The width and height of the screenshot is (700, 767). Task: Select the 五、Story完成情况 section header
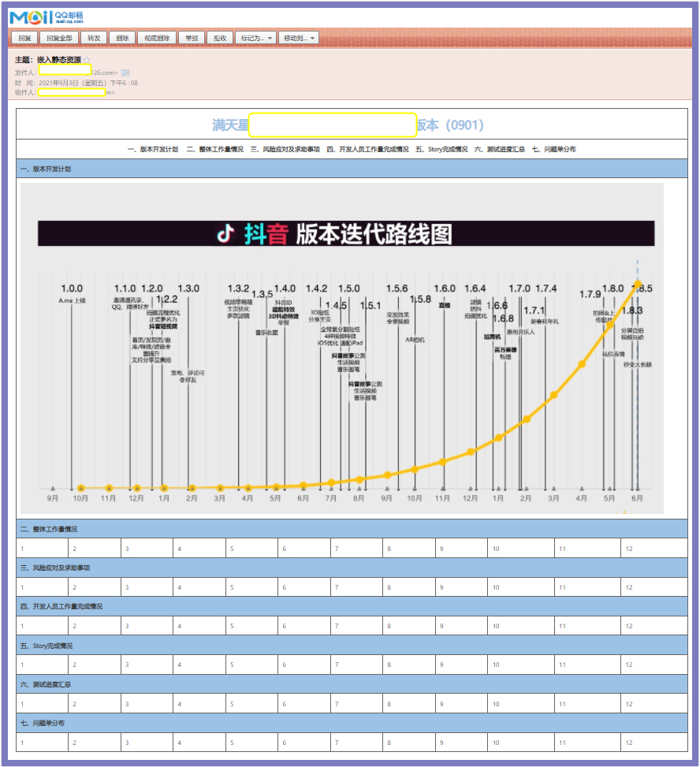click(352, 645)
